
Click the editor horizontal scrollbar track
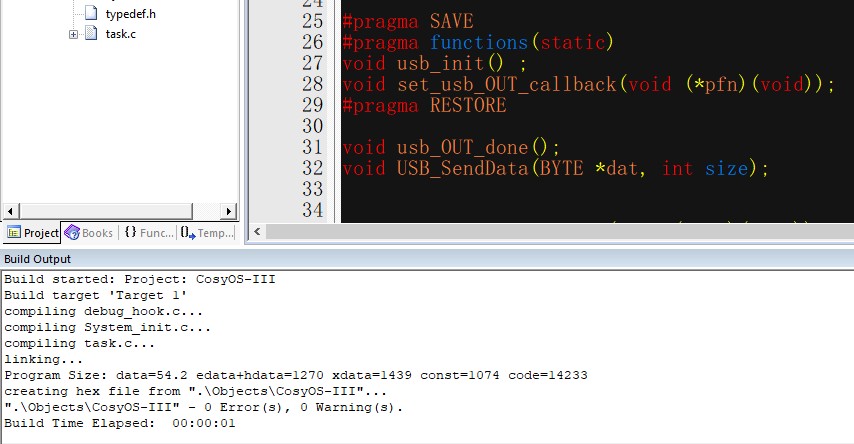point(559,232)
